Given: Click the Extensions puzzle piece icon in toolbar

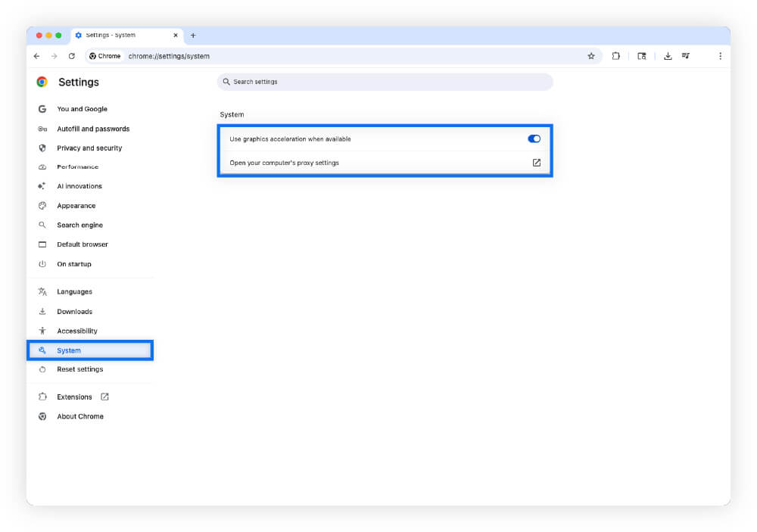Looking at the screenshot, I should [615, 55].
